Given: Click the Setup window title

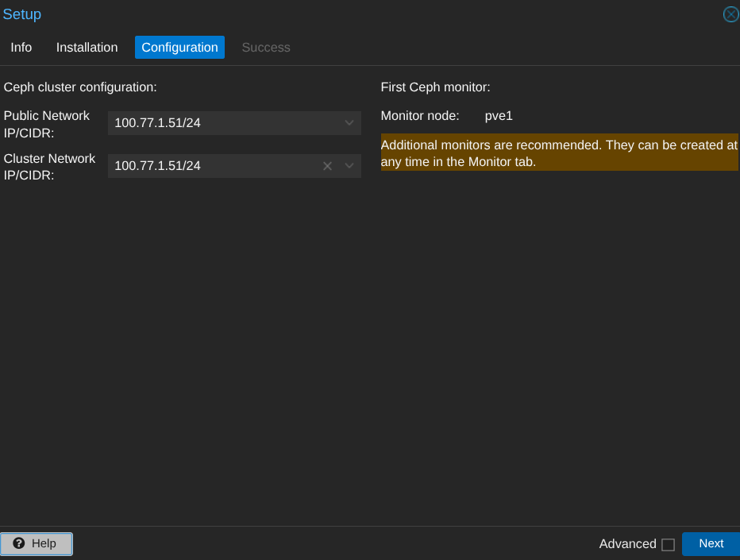Looking at the screenshot, I should (x=22, y=14).
